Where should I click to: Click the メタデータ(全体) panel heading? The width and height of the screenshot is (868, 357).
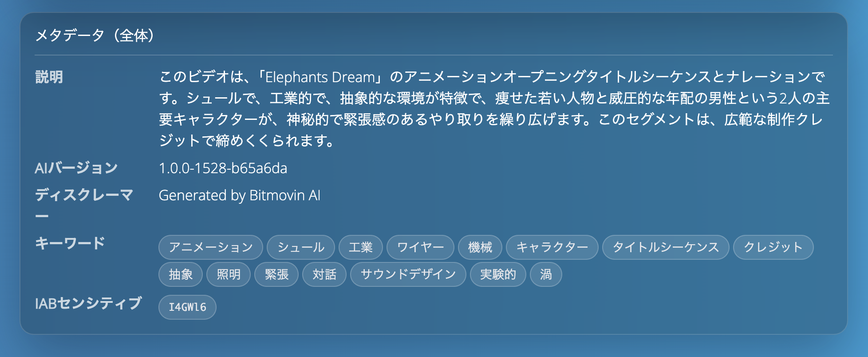pyautogui.click(x=95, y=35)
